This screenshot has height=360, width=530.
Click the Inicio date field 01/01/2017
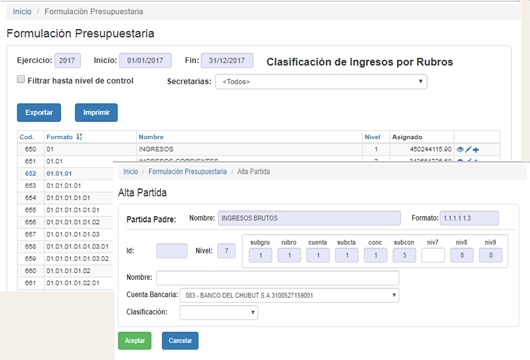(145, 61)
